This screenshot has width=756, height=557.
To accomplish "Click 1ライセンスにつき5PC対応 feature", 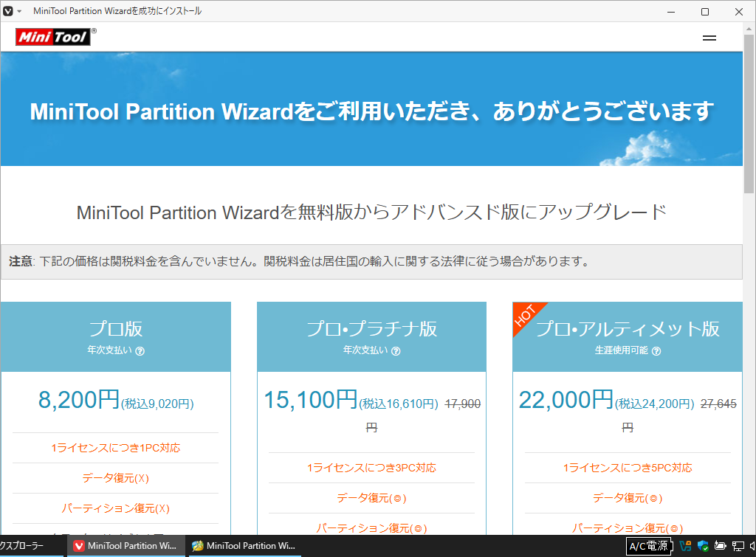I will click(628, 468).
